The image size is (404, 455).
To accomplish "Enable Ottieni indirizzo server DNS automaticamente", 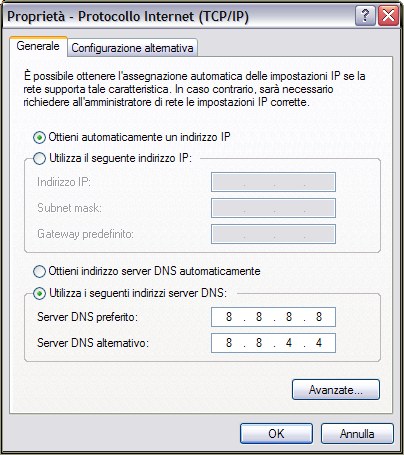I will point(39,271).
